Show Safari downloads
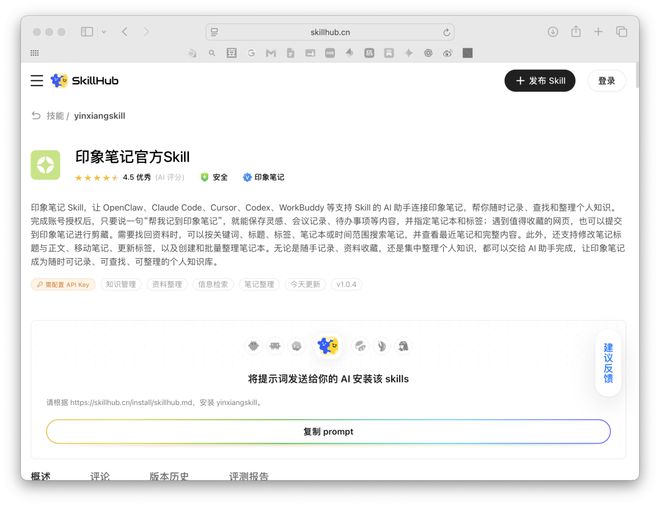Image resolution: width=660 pixels, height=506 pixels. click(x=553, y=32)
